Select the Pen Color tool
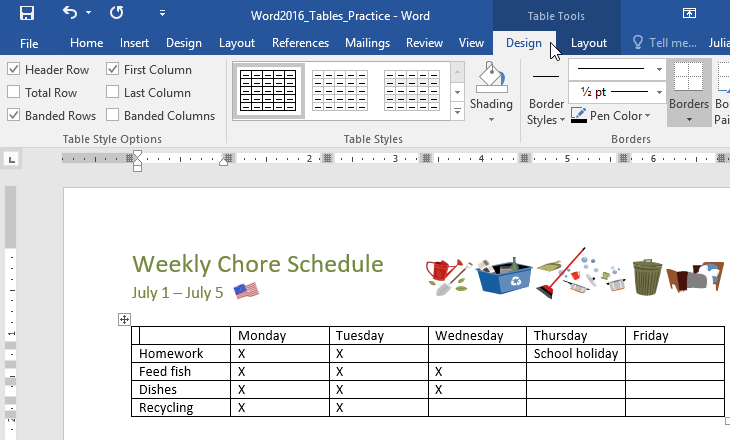Viewport: 730px width, 440px height. [x=611, y=116]
